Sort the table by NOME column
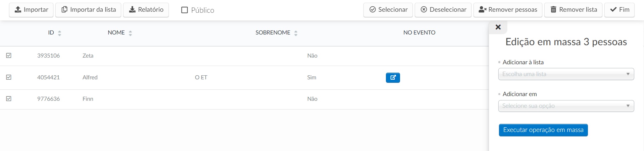This screenshot has height=151, width=644. (x=120, y=33)
